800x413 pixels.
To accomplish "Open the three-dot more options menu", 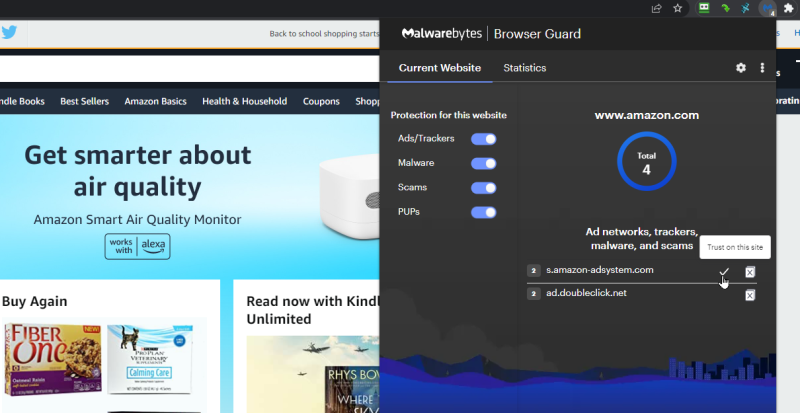I will point(762,68).
